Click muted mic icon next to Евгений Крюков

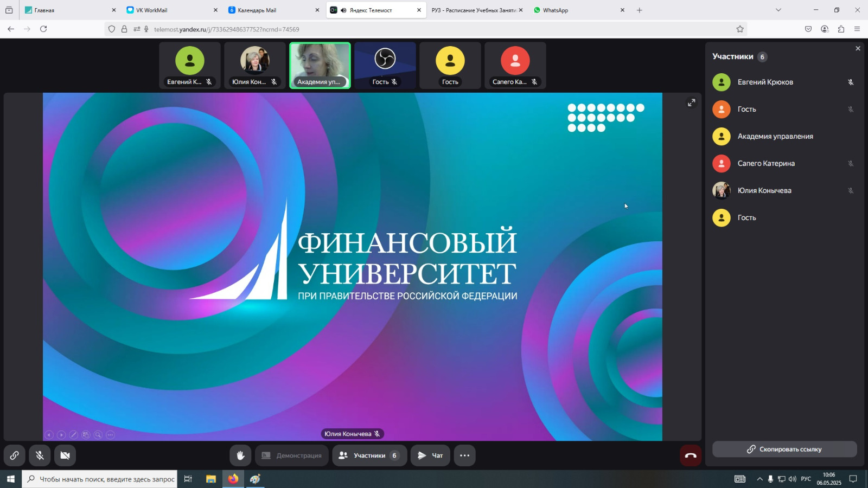pyautogui.click(x=851, y=82)
